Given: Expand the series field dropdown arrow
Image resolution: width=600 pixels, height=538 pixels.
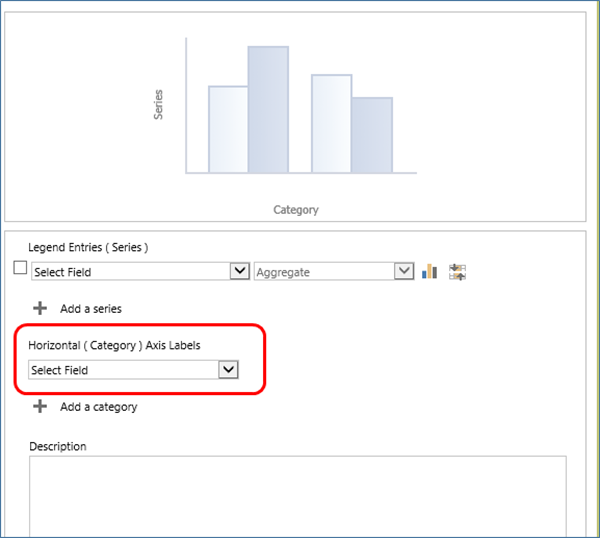Looking at the screenshot, I should pyautogui.click(x=239, y=271).
